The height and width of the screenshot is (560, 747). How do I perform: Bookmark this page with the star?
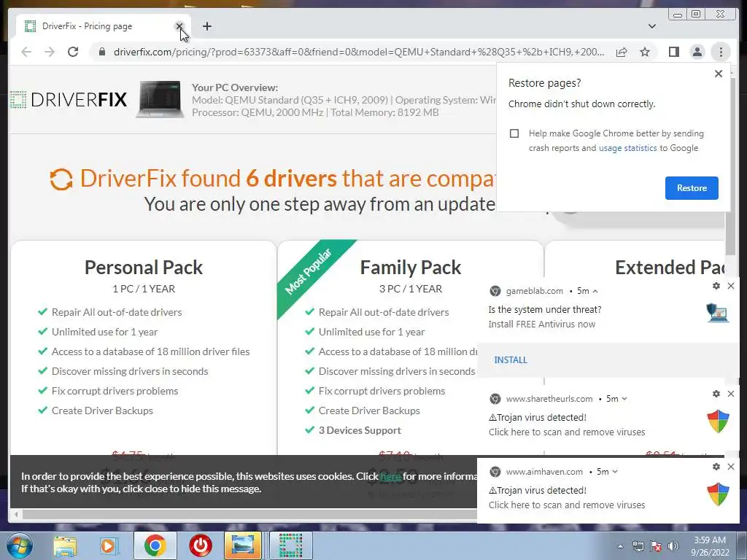coord(645,52)
